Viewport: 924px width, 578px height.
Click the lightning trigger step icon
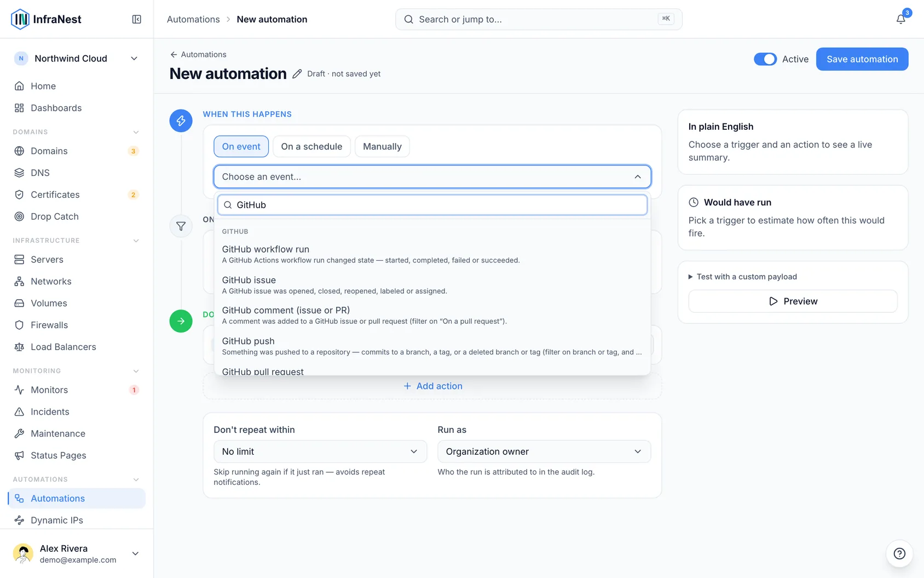pyautogui.click(x=181, y=121)
